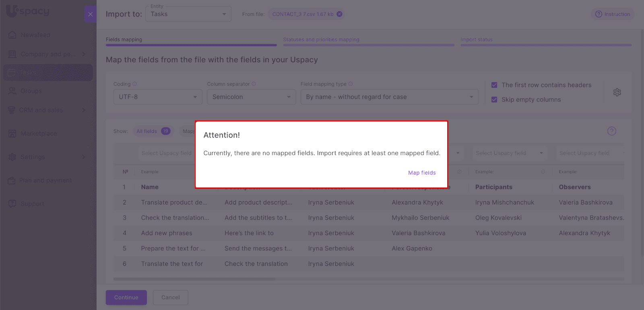
Task: Open Plan and payment in sidebar
Action: pos(45,180)
